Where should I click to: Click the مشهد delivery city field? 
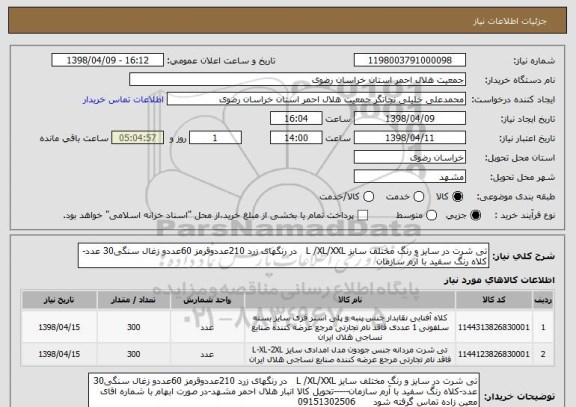tap(410, 177)
